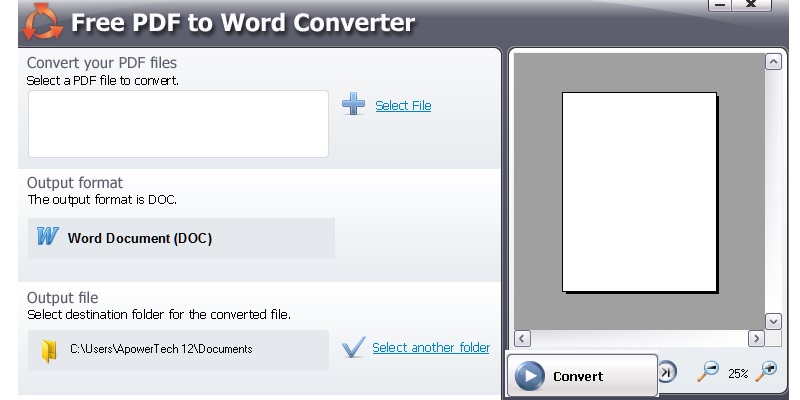This screenshot has width=800, height=400.
Task: Click the C:\Users\ApowerTech 12\Documents path text
Action: (161, 349)
